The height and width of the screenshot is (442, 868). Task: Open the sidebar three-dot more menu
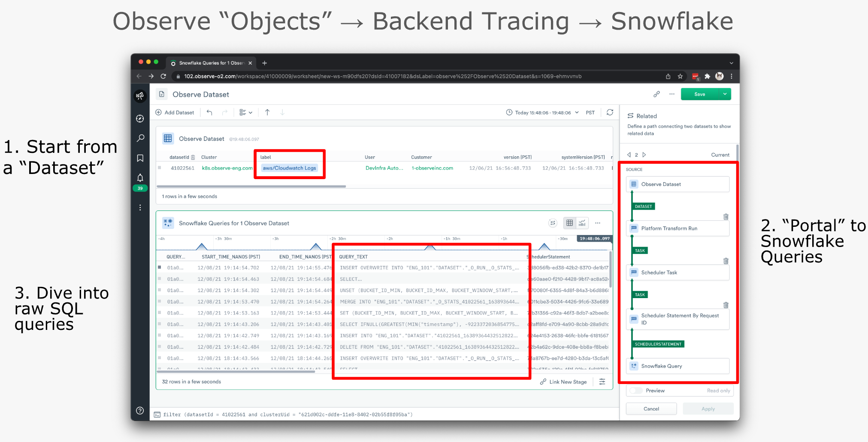[140, 207]
